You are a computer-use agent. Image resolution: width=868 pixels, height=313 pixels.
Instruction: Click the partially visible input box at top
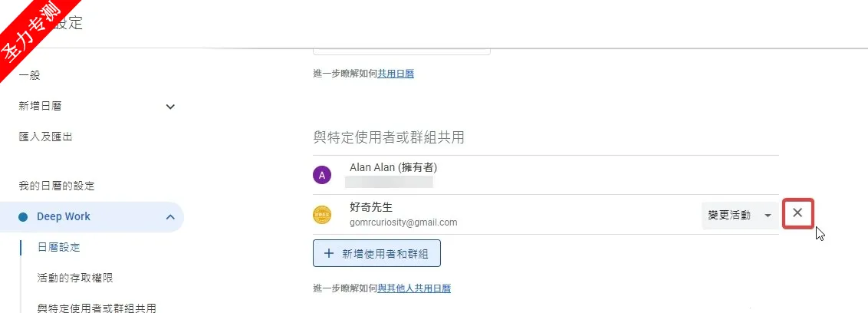(x=401, y=50)
